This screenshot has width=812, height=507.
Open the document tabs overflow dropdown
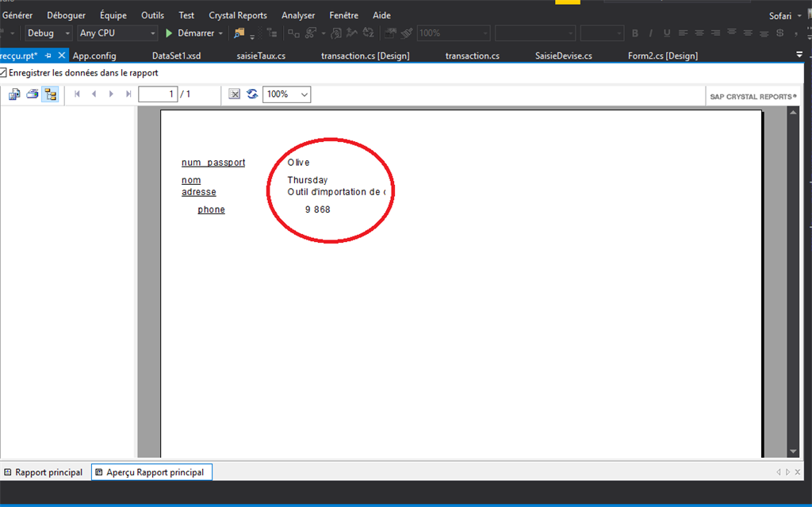pyautogui.click(x=799, y=55)
